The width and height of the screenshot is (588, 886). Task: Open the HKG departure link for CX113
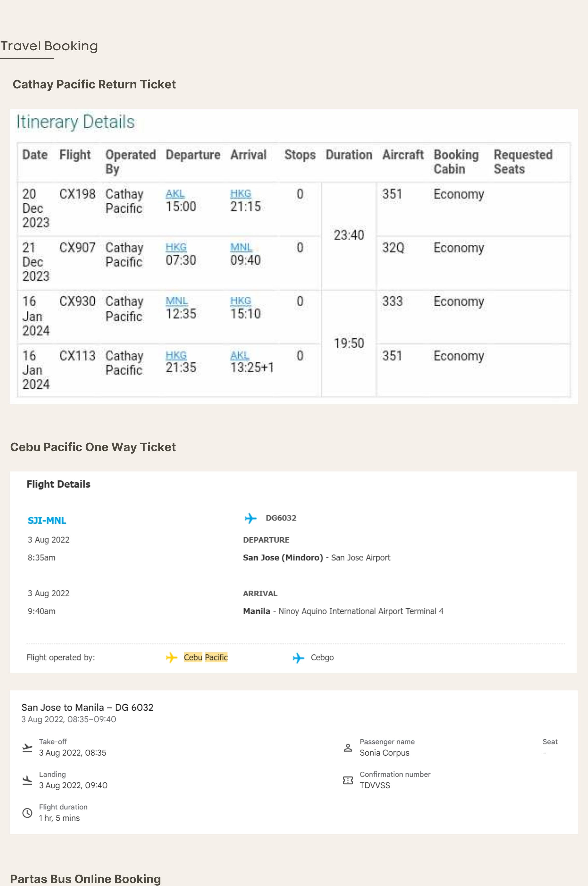click(x=176, y=355)
